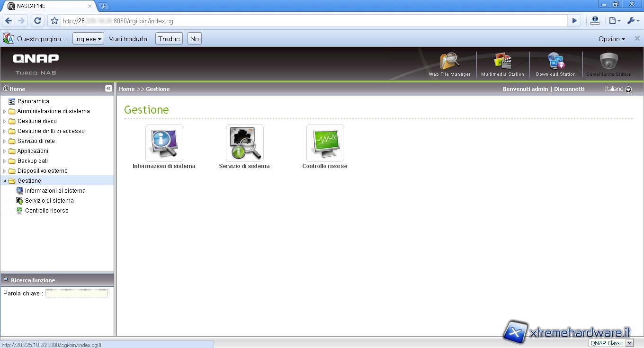Collapse the left sidebar panel
Viewport: 644px width, 348px height.
(108, 89)
